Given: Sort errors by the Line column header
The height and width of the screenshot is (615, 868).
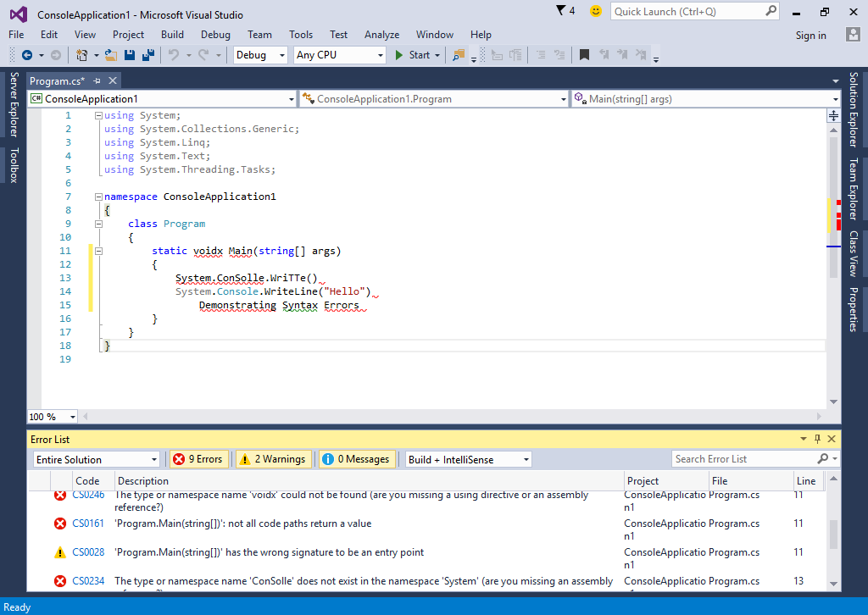Looking at the screenshot, I should click(x=806, y=480).
